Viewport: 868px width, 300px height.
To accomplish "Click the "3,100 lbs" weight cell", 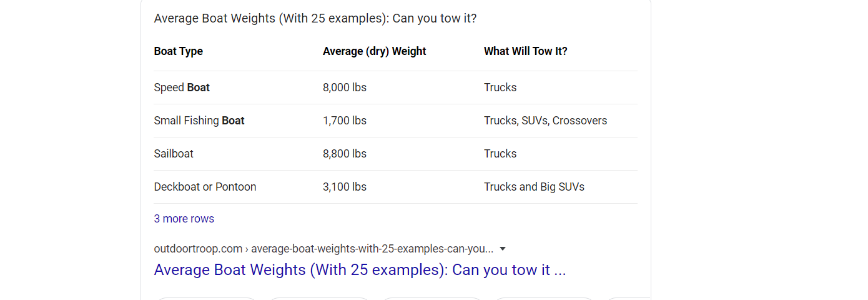I will point(344,187).
